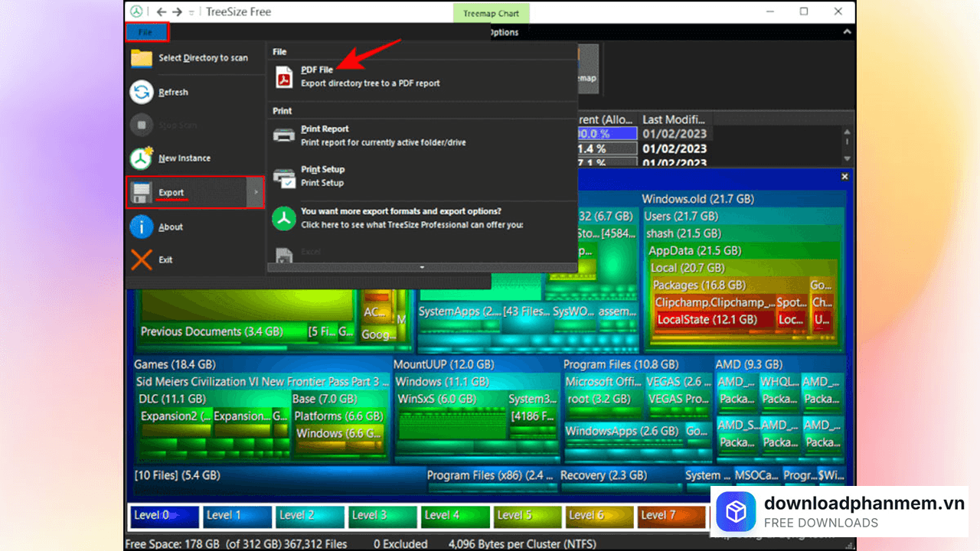Select the Level 3 color swatch

(383, 516)
